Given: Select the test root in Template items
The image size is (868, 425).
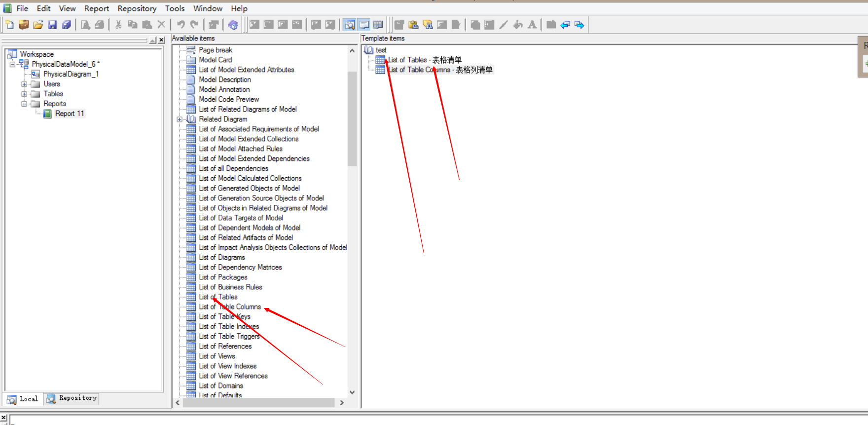Looking at the screenshot, I should [381, 50].
